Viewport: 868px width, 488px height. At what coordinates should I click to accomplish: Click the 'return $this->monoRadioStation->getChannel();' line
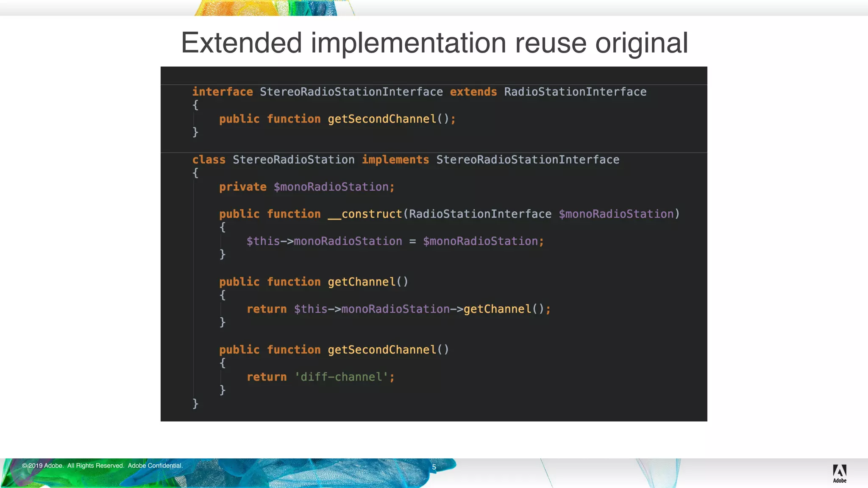click(398, 309)
